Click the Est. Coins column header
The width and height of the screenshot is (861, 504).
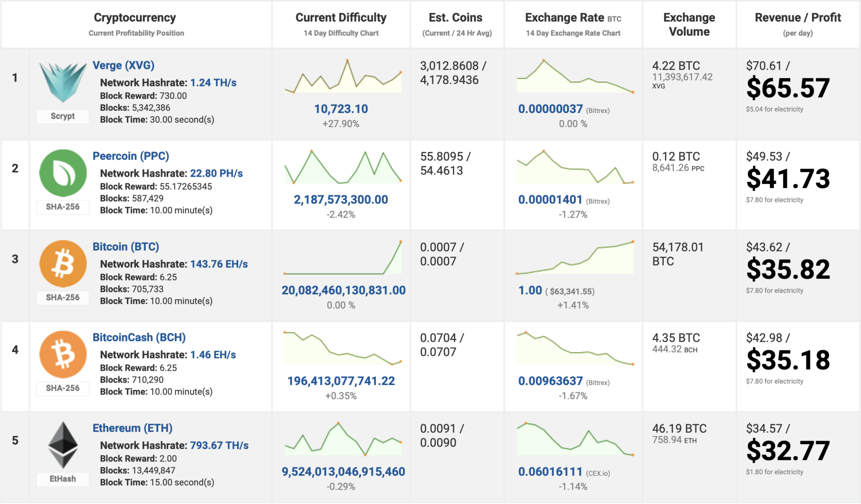tap(456, 18)
